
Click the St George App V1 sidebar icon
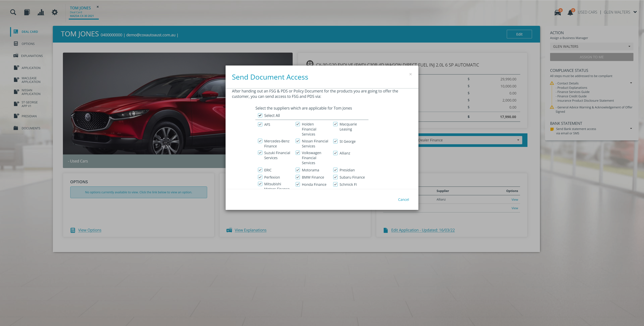point(16,104)
